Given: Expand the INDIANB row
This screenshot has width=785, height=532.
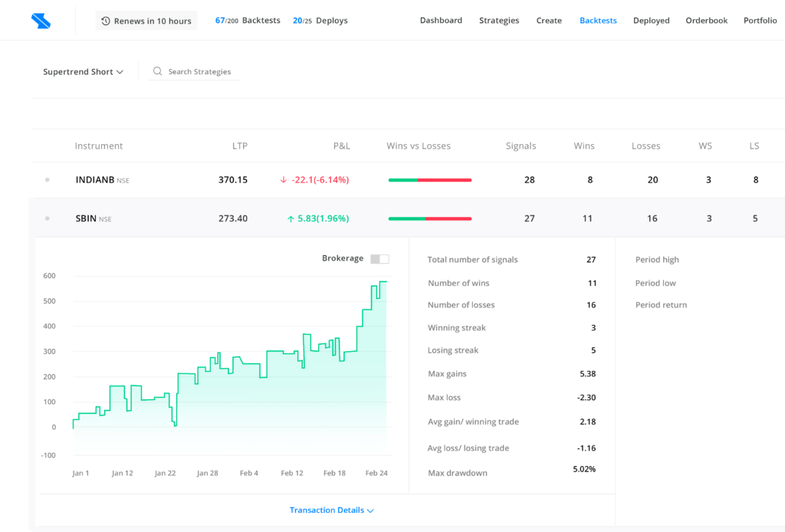Looking at the screenshot, I should [x=95, y=180].
